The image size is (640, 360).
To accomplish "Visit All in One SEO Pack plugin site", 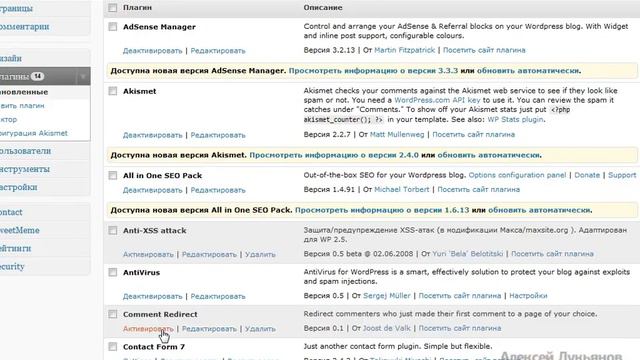I will (479, 189).
